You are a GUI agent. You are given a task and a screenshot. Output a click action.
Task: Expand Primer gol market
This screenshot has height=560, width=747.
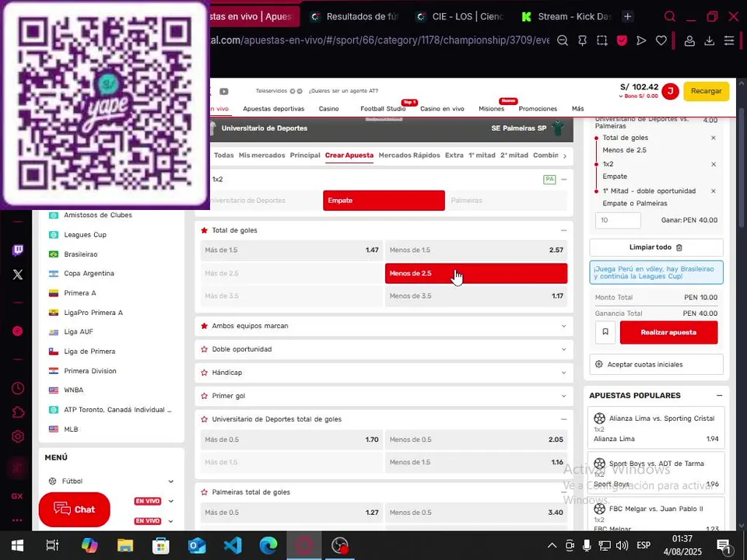(563, 396)
